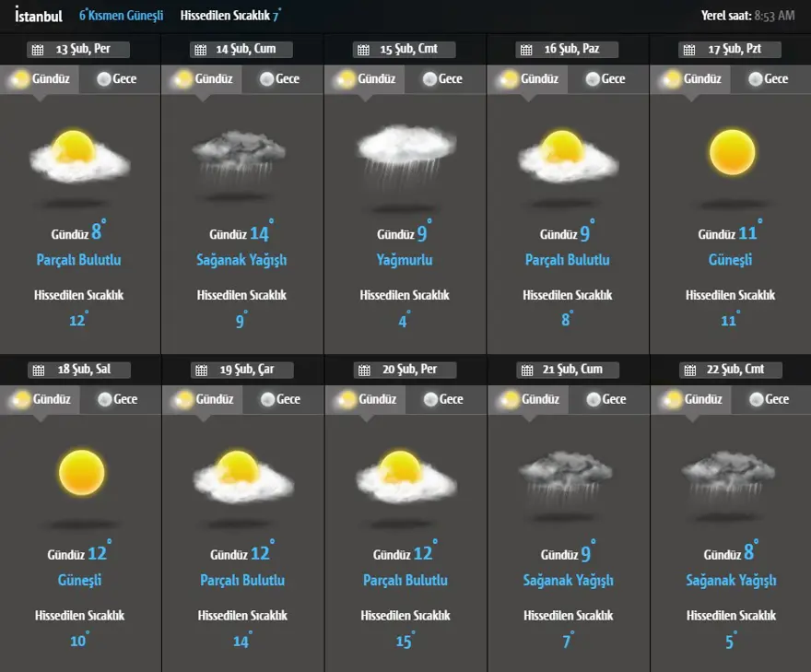This screenshot has width=811, height=672.
Task: Click the calendar icon for 13 Şub, Per
Action: [38, 50]
